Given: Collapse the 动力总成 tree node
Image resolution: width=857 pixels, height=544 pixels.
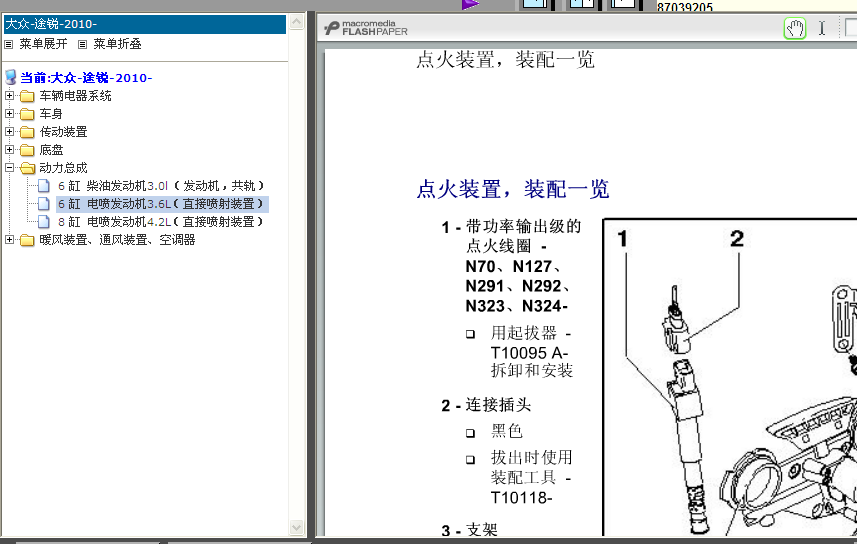Looking at the screenshot, I should coord(9,168).
